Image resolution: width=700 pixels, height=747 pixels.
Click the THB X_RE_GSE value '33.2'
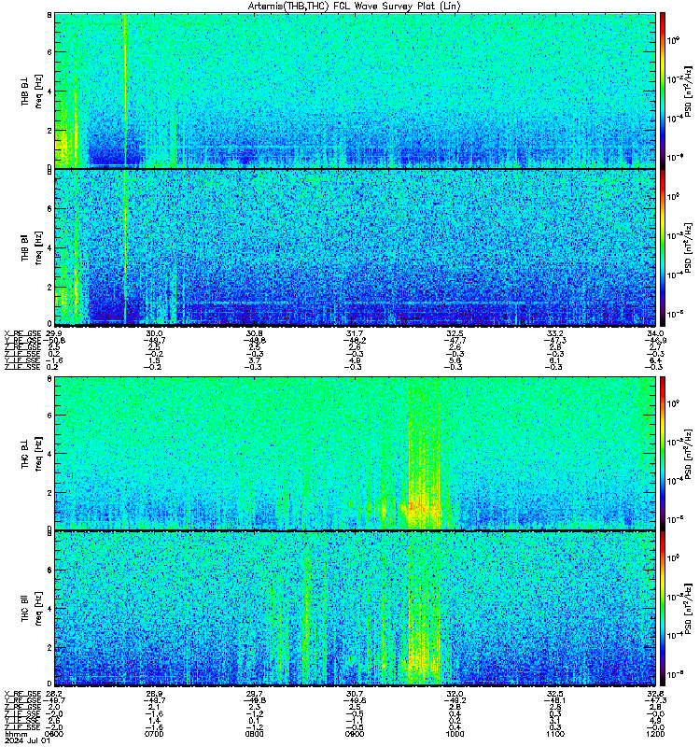(x=555, y=333)
